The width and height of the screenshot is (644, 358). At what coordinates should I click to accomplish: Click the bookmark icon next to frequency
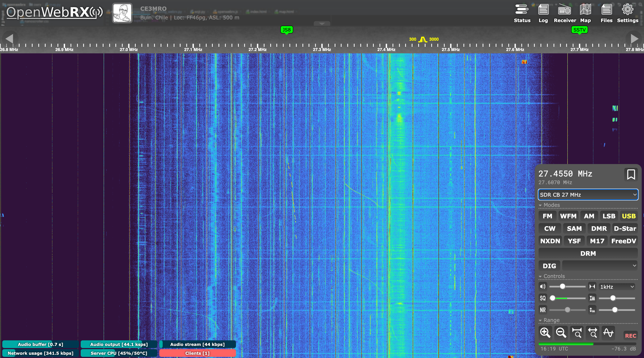coord(631,174)
